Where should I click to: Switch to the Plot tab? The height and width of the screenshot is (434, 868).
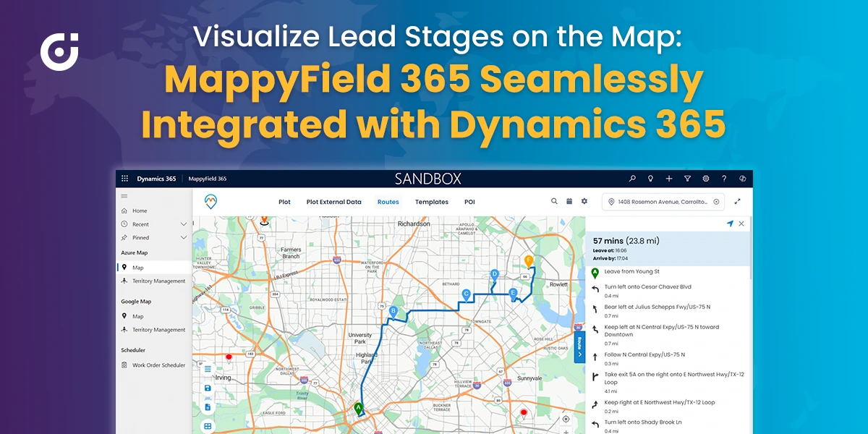[x=284, y=202]
